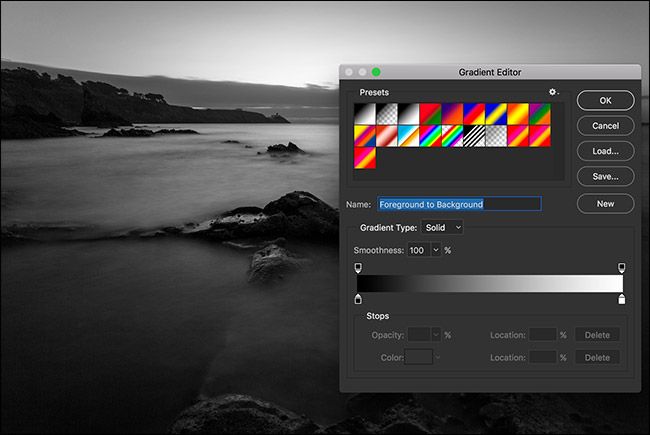Click the Opacity value field under Stops

[x=419, y=335]
